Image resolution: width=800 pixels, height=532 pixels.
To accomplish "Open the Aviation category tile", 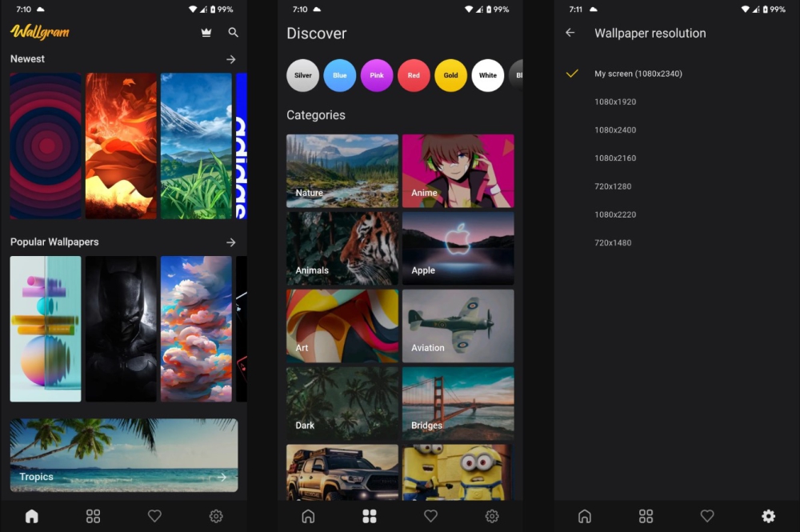I will click(458, 326).
